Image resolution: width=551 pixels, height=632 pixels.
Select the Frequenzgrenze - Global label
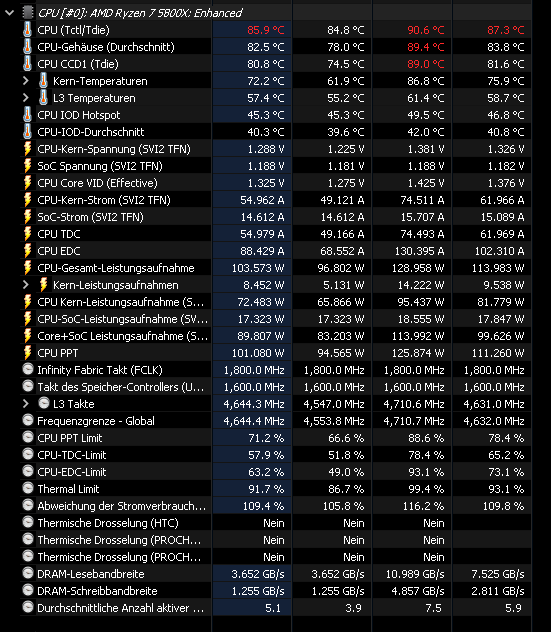click(x=96, y=421)
